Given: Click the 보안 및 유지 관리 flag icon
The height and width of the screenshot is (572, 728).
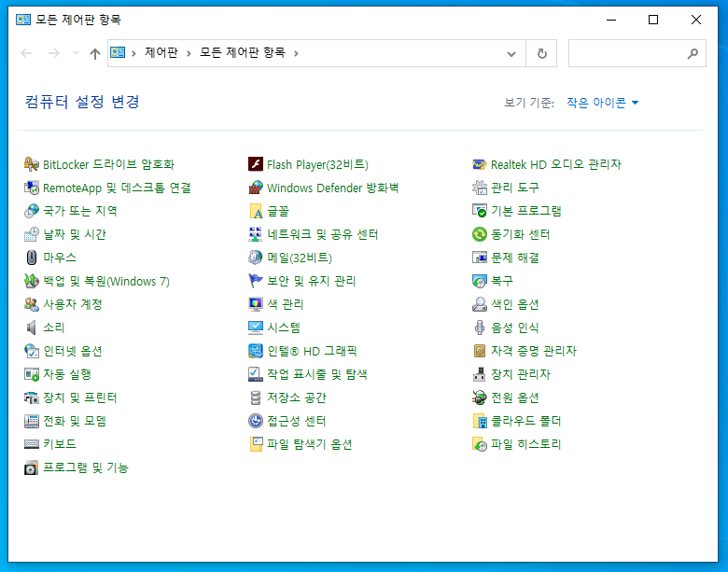Looking at the screenshot, I should [x=256, y=281].
